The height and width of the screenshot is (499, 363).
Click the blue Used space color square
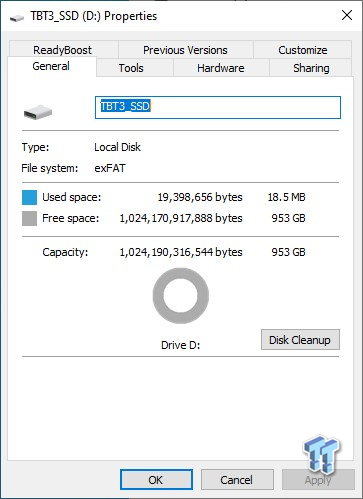(x=29, y=197)
